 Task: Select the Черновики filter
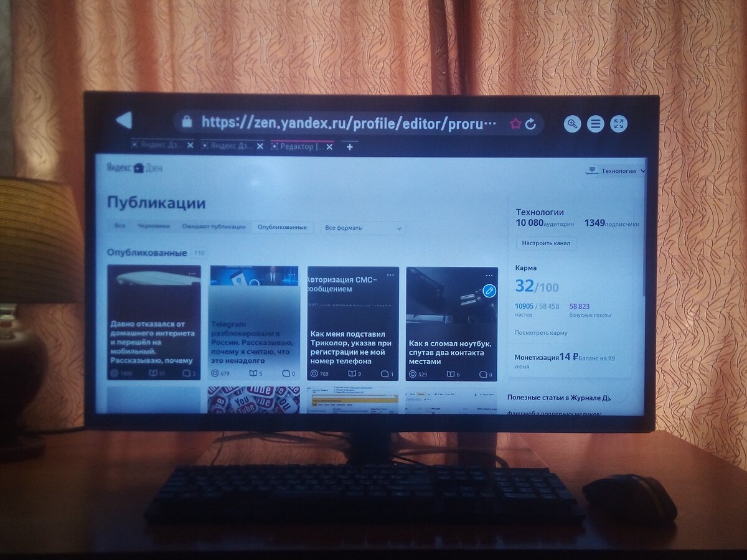tap(153, 227)
